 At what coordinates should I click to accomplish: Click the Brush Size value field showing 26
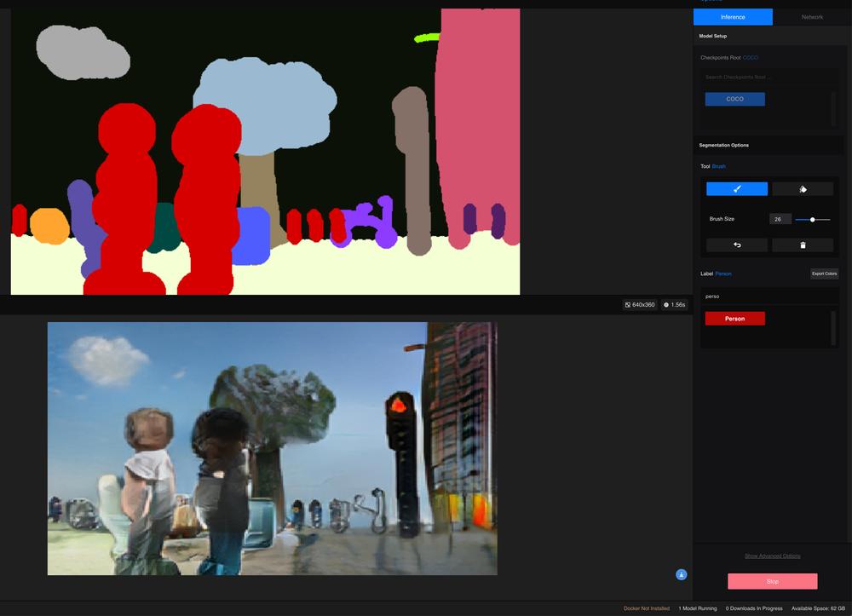(x=780, y=219)
